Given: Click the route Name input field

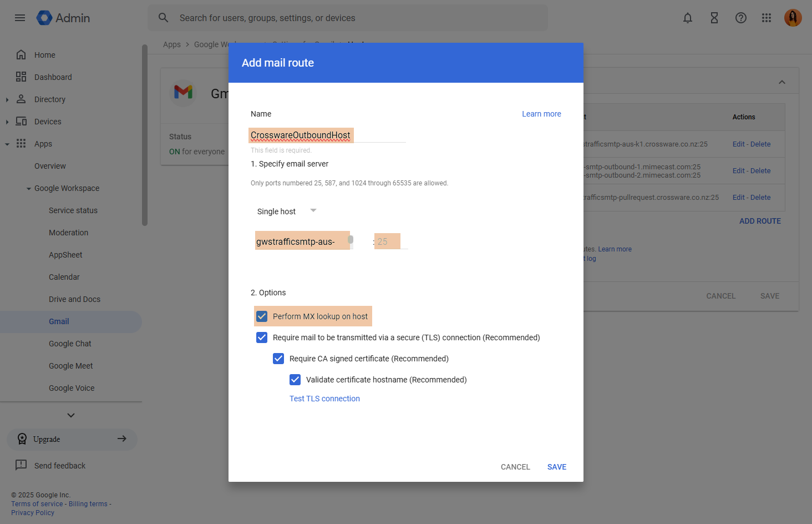Looking at the screenshot, I should pos(327,135).
